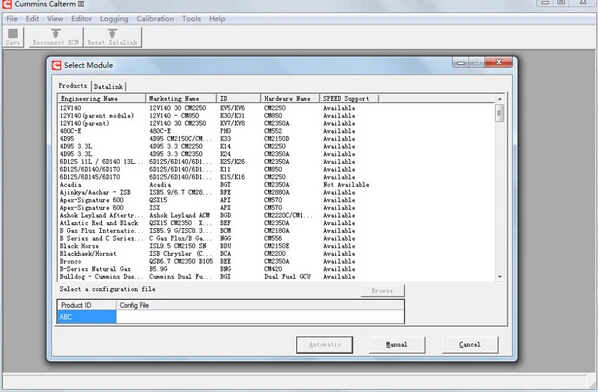Select the ABC Product ID cell

click(x=87, y=317)
